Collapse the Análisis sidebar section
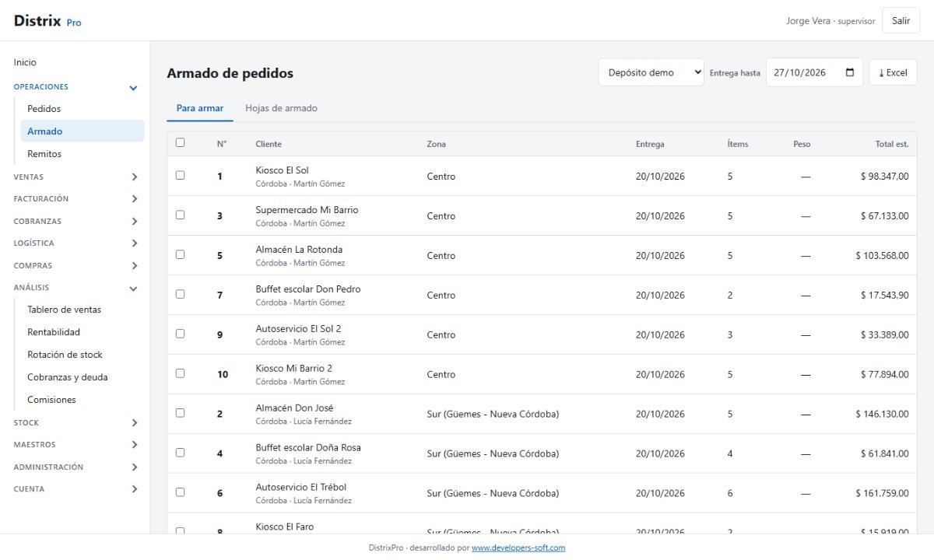 coord(76,288)
